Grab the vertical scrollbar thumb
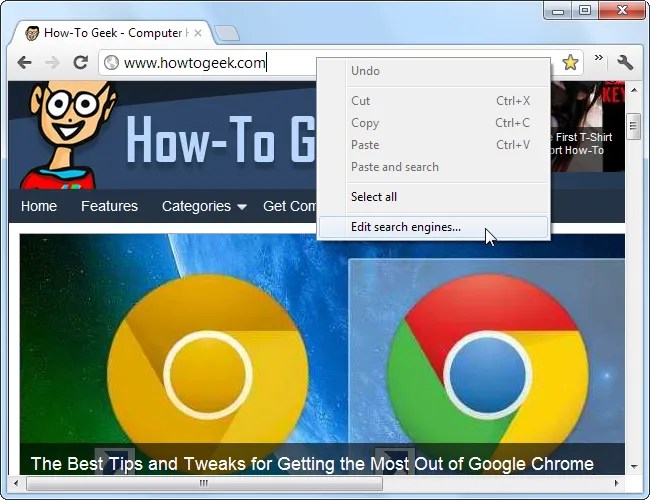 [x=633, y=126]
